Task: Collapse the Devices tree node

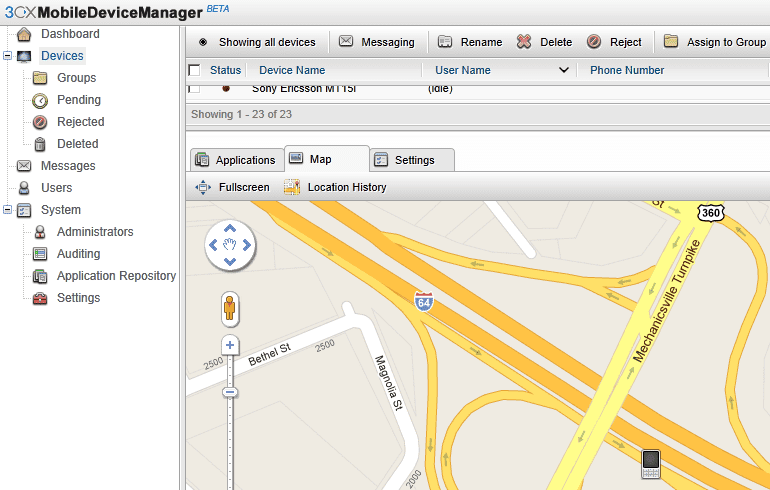Action: point(7,55)
